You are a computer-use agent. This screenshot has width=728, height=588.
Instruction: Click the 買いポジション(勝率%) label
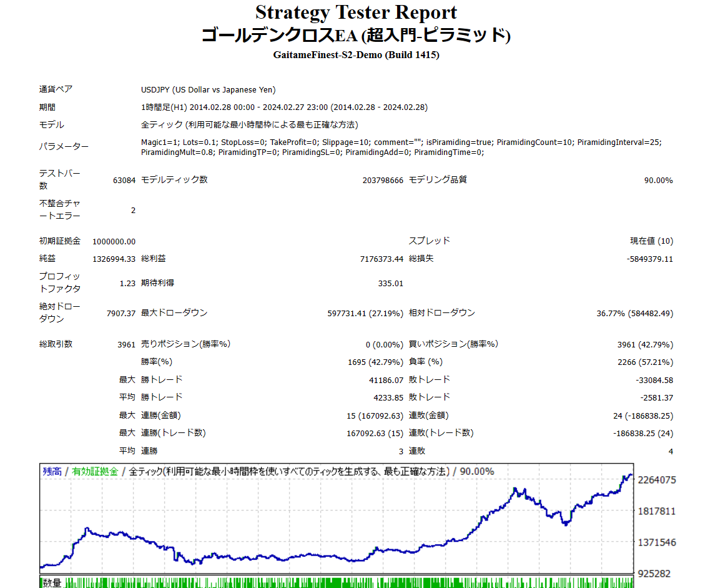[453, 344]
